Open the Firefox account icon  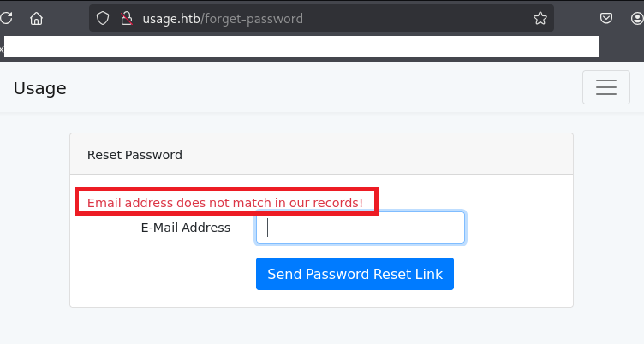click(636, 18)
